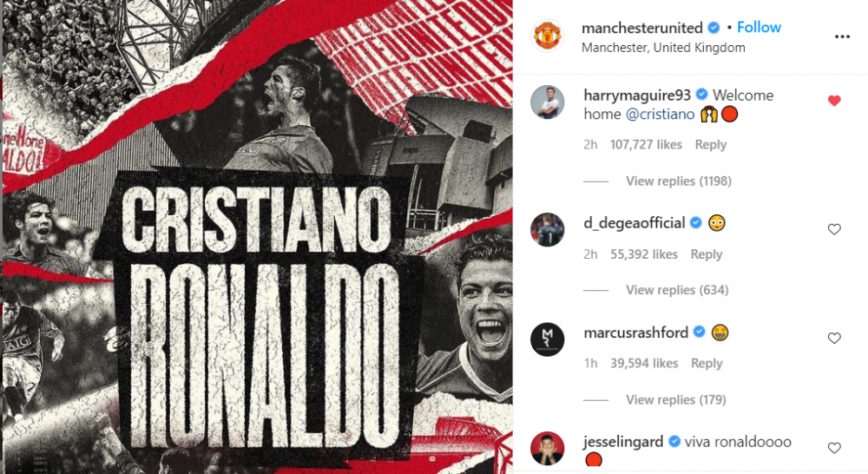
Task: Like jesselingard's viva ronaldoooo comment
Action: [834, 448]
